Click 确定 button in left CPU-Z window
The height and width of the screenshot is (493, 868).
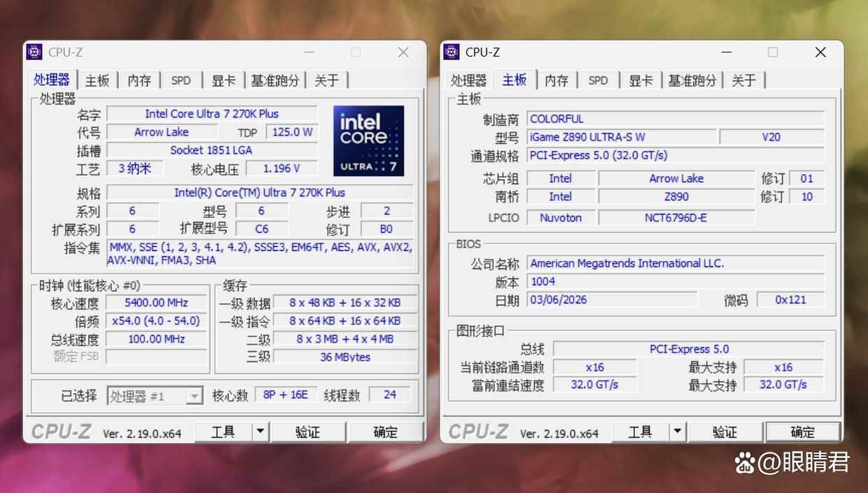385,432
